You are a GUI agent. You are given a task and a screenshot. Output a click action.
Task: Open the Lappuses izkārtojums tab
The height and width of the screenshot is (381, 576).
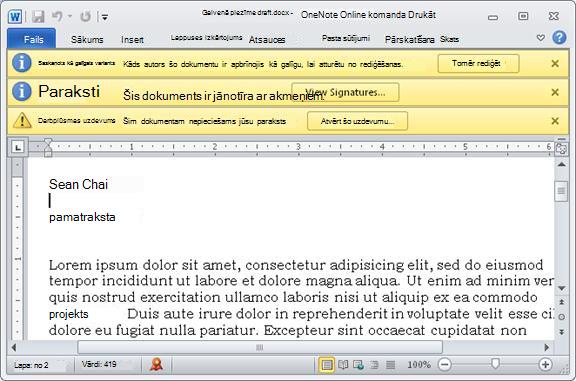pos(206,37)
